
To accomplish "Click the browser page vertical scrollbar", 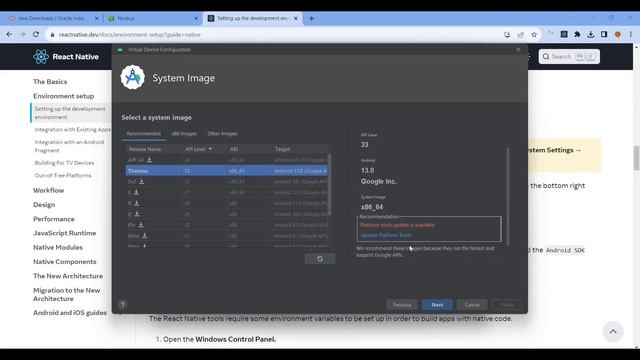I will (636, 158).
